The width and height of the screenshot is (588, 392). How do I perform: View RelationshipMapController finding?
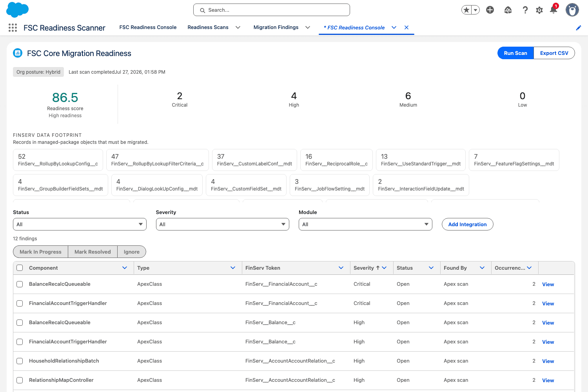tap(548, 380)
